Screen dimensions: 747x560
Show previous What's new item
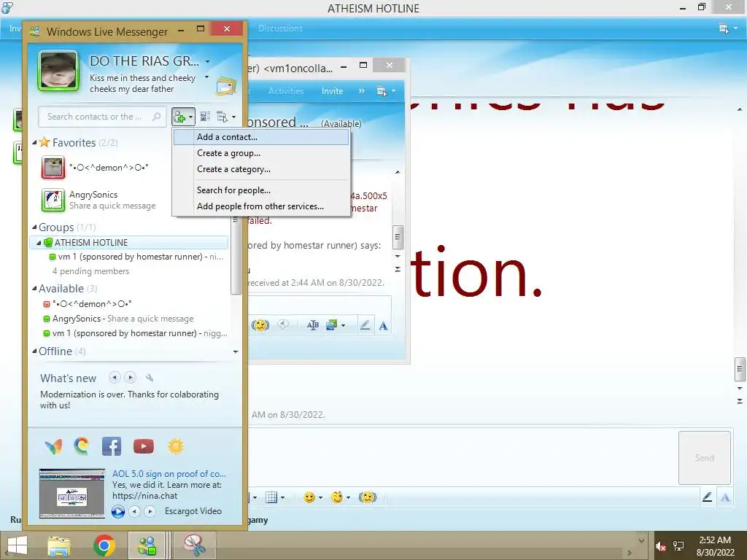(115, 378)
